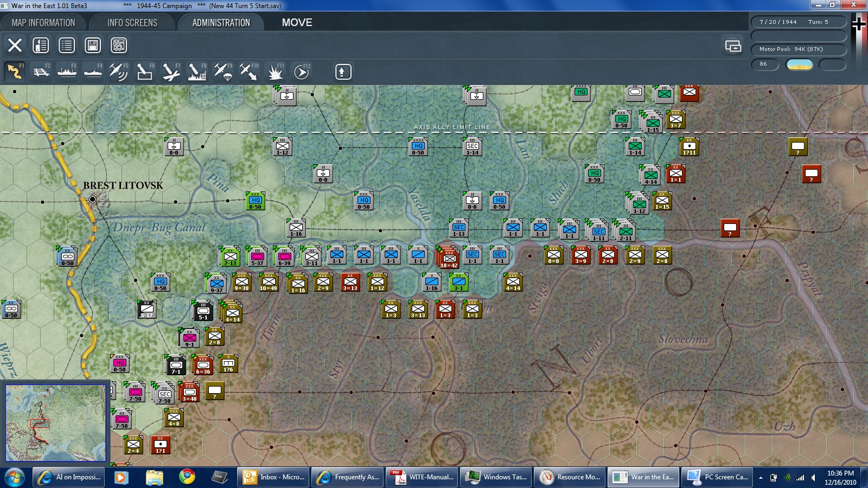The image size is (868, 488).
Task: Select the explosion (F11) mode icon
Action: coord(275,72)
